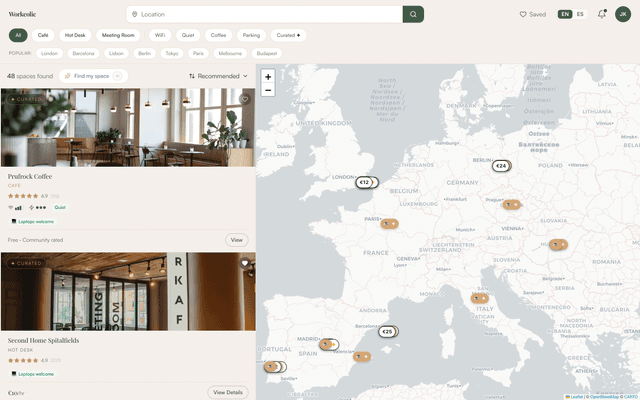Click the 48 spaces found text
This screenshot has height=400, width=640.
click(x=30, y=76)
